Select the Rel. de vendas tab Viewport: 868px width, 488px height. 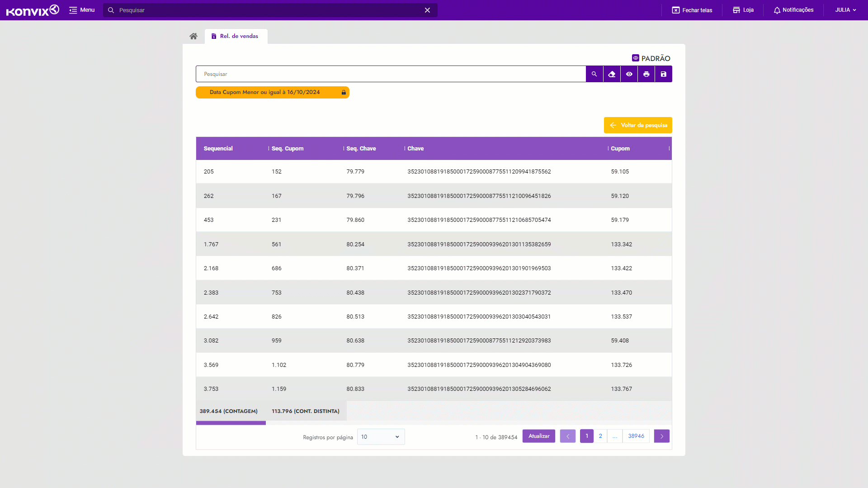click(x=236, y=36)
